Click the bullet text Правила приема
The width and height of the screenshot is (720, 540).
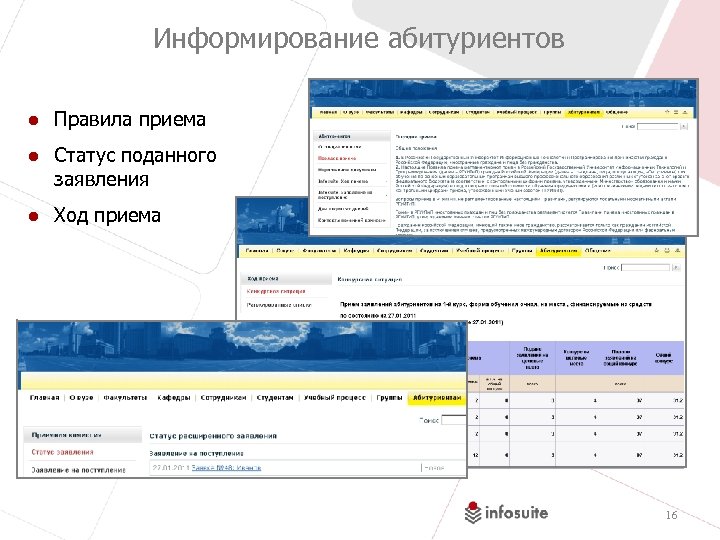[129, 119]
